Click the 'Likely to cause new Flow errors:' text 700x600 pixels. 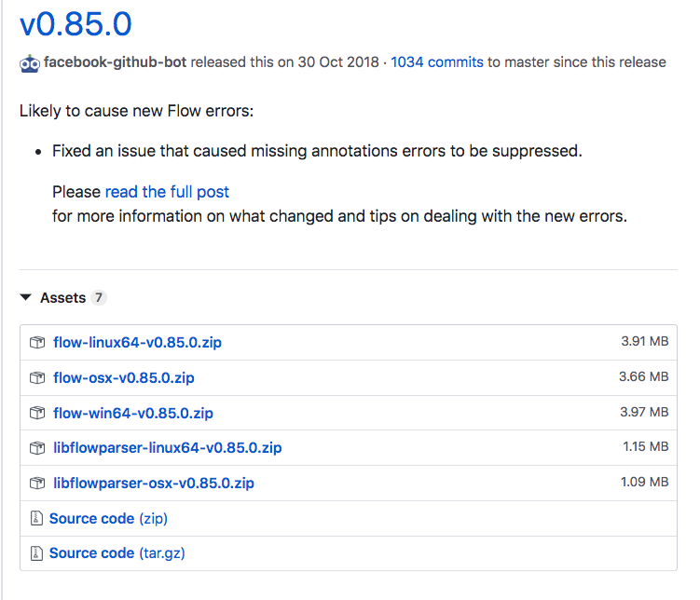click(137, 111)
